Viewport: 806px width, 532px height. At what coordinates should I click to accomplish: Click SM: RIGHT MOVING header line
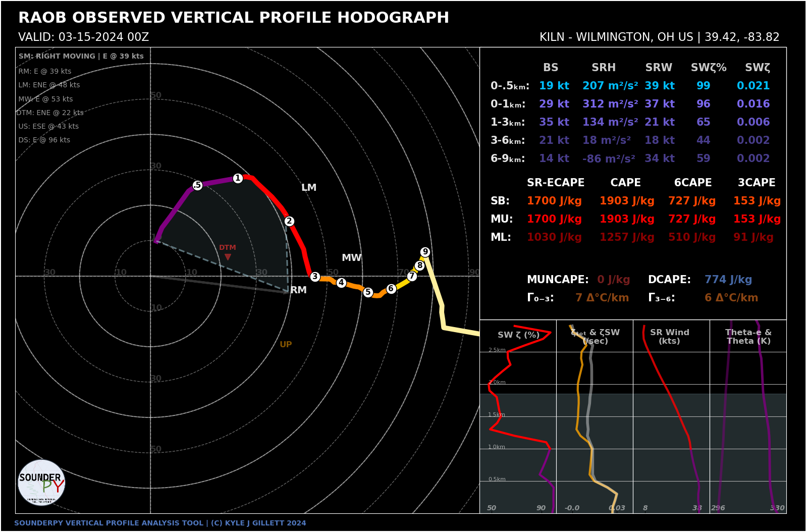pyautogui.click(x=81, y=57)
